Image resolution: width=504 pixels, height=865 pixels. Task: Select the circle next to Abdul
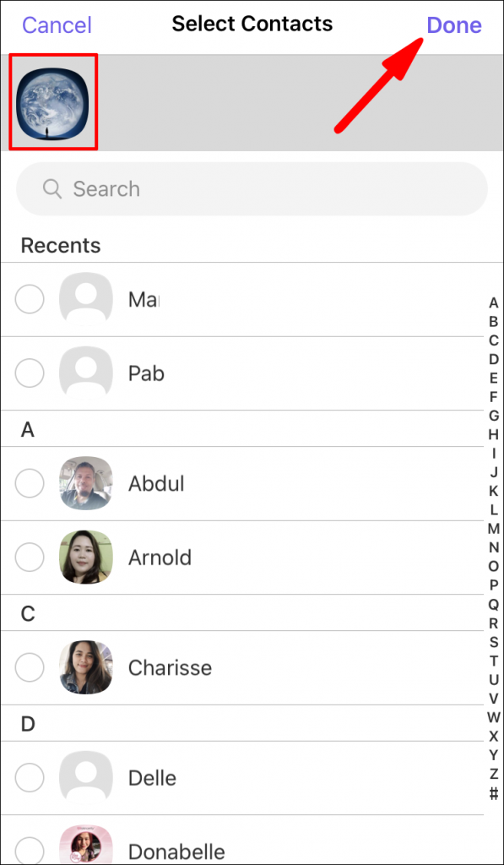(x=30, y=483)
